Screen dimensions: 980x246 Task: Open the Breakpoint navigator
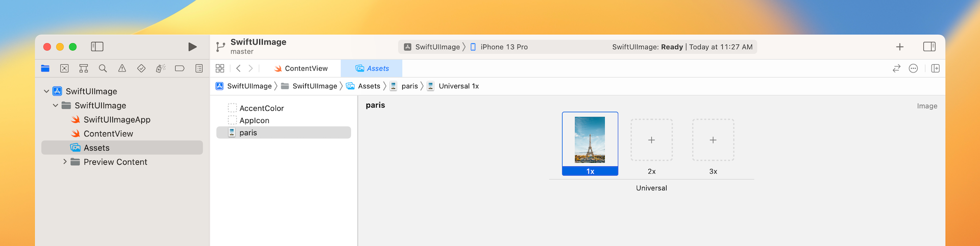[180, 68]
